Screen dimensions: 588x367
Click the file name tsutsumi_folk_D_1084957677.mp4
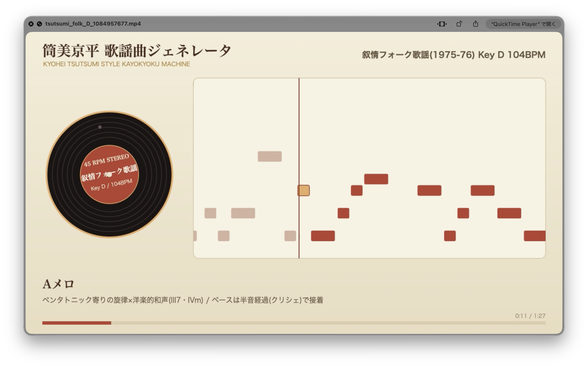pyautogui.click(x=93, y=24)
